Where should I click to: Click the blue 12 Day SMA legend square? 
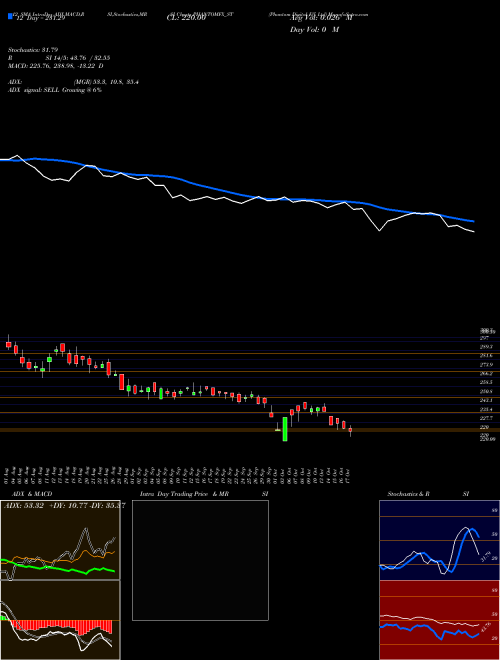10,16
